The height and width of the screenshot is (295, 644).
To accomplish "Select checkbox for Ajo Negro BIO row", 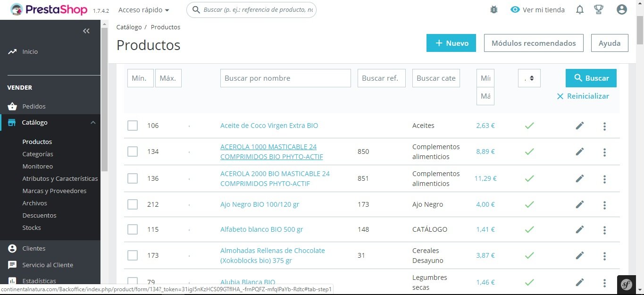I will point(133,204).
